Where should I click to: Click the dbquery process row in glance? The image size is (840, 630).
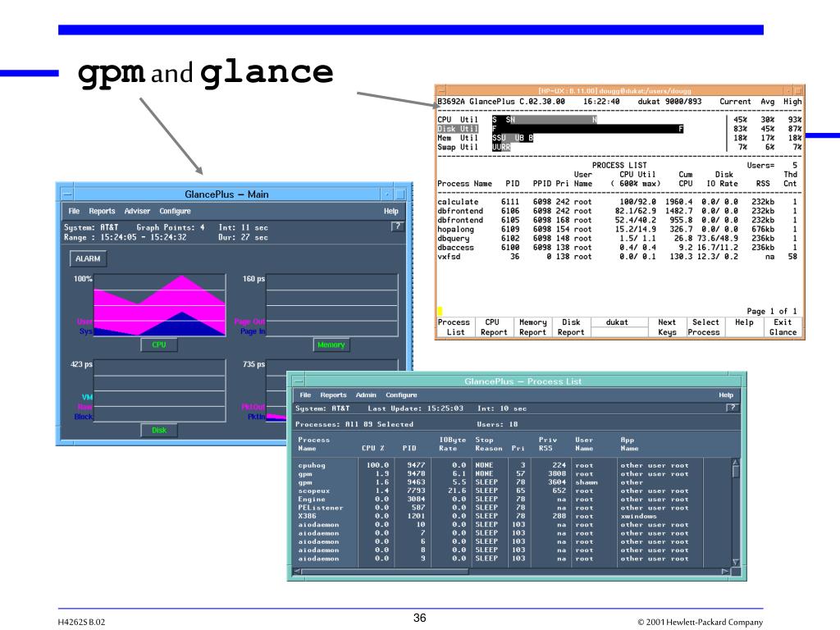pos(617,239)
